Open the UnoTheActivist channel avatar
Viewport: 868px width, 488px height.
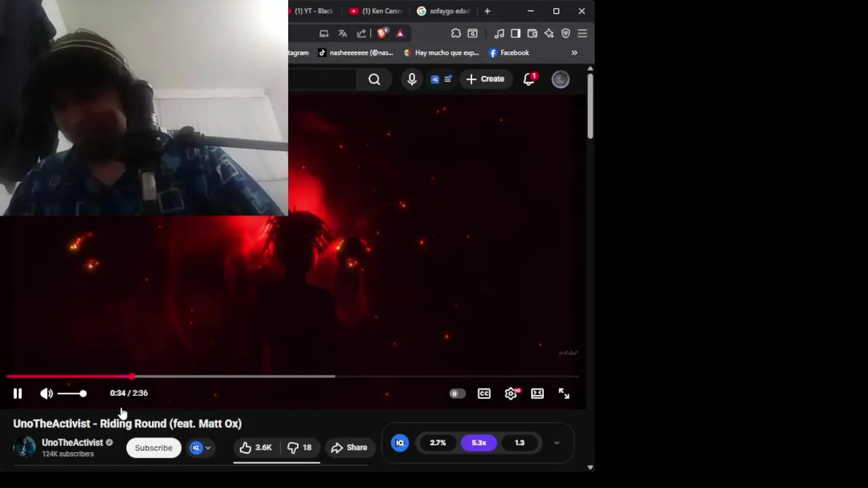(24, 447)
